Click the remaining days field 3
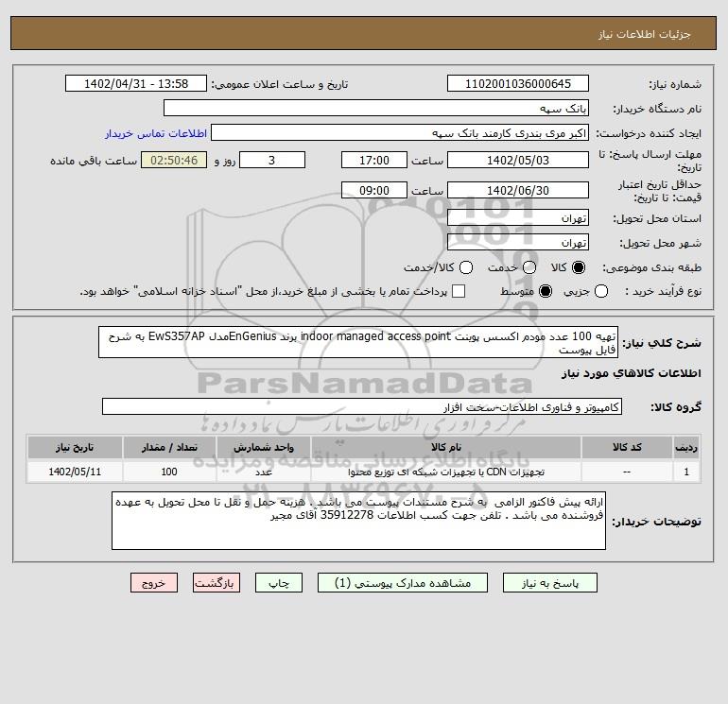This screenshot has width=728, height=704. tap(272, 160)
